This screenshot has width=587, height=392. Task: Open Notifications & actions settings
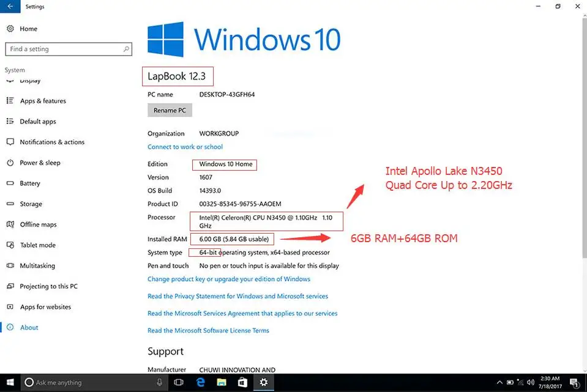tap(52, 142)
